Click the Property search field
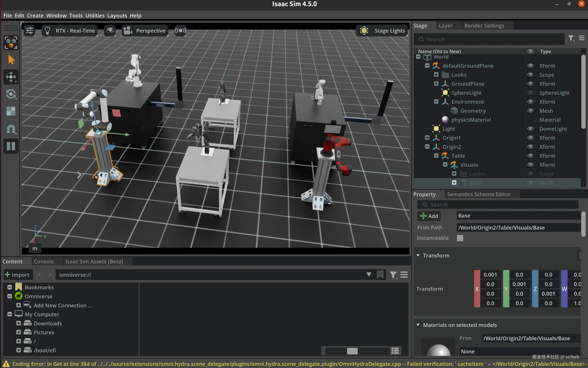This screenshot has width=588, height=368. pyautogui.click(x=498, y=205)
